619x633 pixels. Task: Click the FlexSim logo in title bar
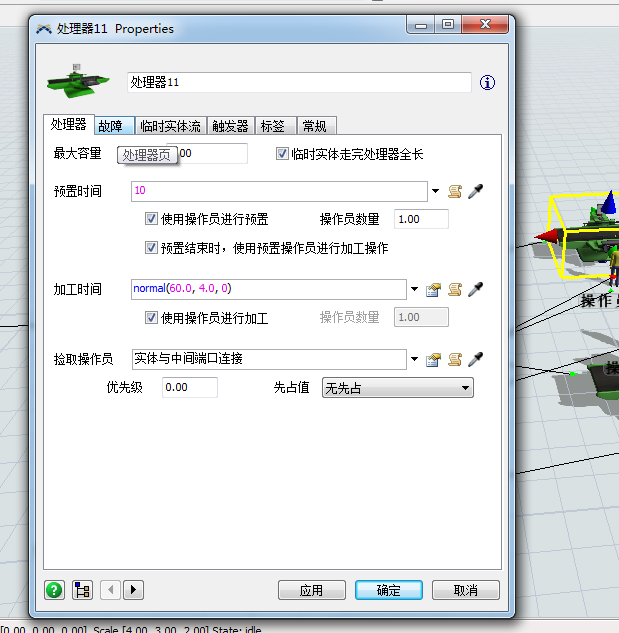tap(44, 29)
